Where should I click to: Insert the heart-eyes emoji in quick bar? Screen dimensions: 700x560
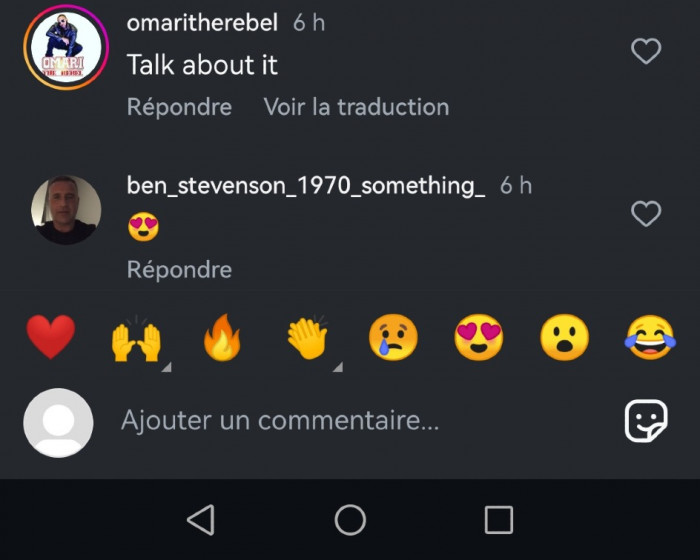pyautogui.click(x=478, y=338)
